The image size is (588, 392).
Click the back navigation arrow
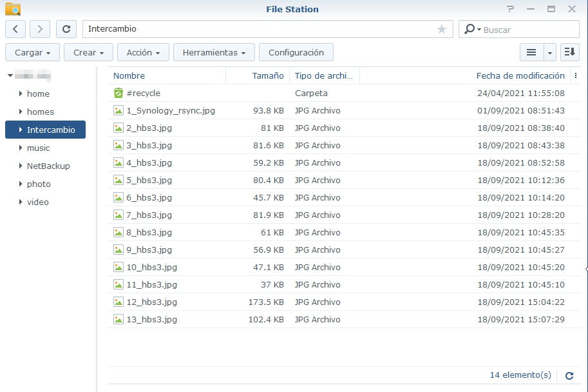(15, 29)
